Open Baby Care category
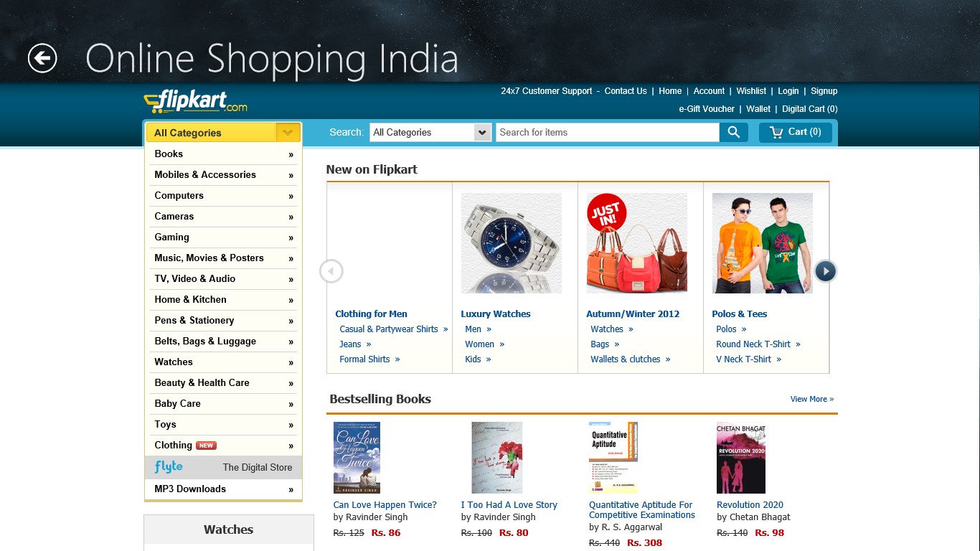Viewport: 980px width, 551px height. (x=223, y=404)
